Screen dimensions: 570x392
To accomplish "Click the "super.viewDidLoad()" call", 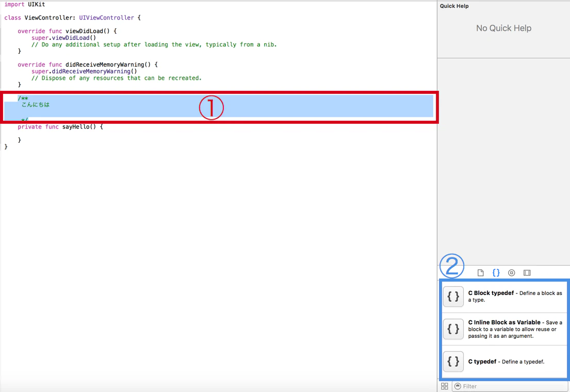I will coord(63,38).
